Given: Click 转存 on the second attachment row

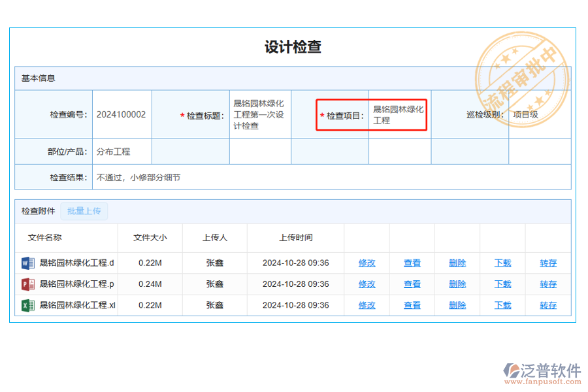Looking at the screenshot, I should coord(547,284).
